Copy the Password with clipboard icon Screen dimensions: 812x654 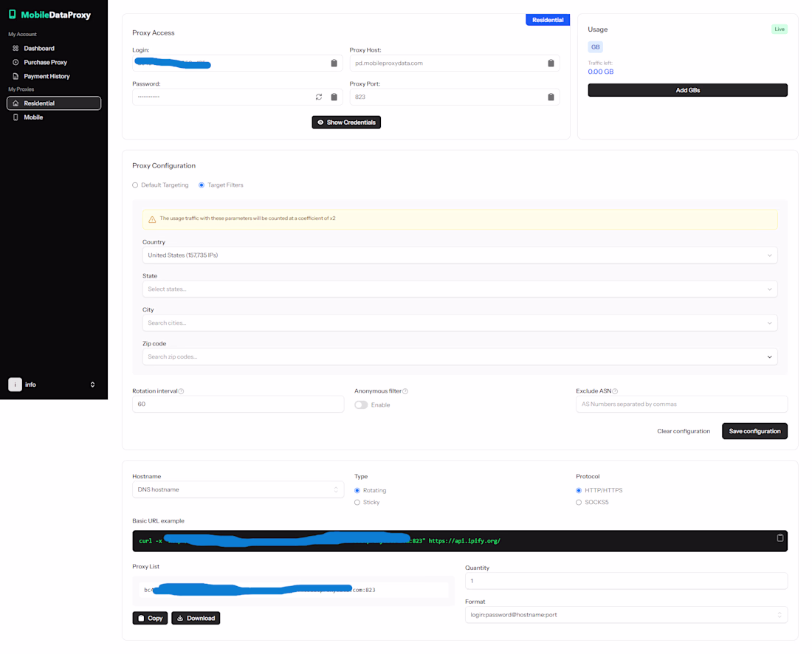pos(334,97)
